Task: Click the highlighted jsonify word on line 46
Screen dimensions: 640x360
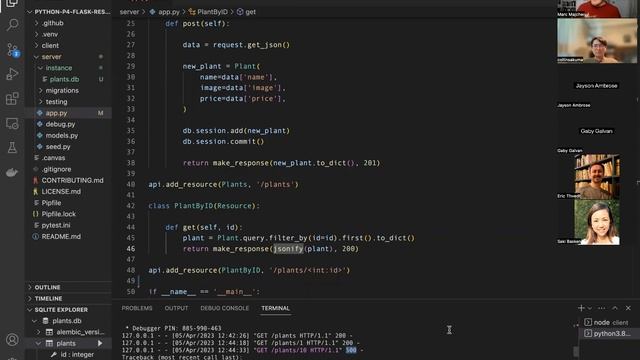Action: [x=288, y=249]
